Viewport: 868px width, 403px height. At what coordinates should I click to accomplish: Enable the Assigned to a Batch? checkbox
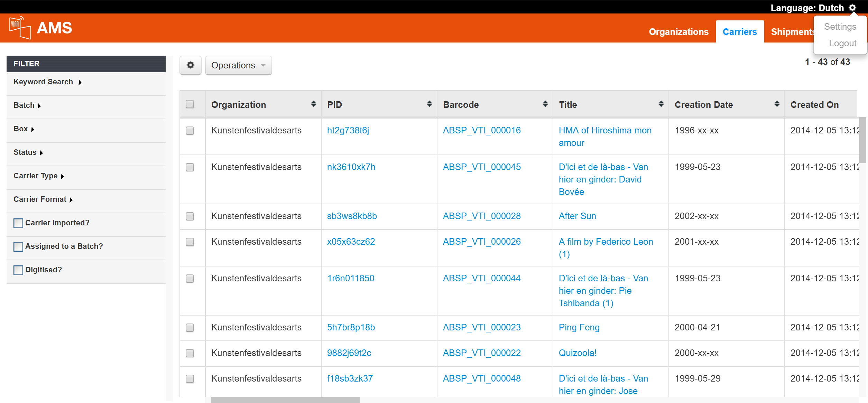[19, 246]
